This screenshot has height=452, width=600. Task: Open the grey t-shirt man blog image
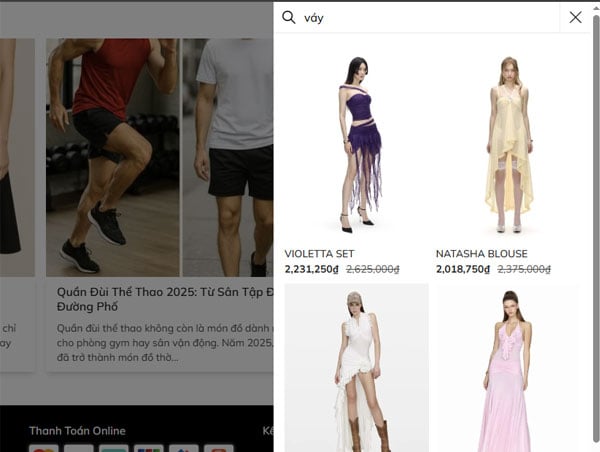coord(228,157)
